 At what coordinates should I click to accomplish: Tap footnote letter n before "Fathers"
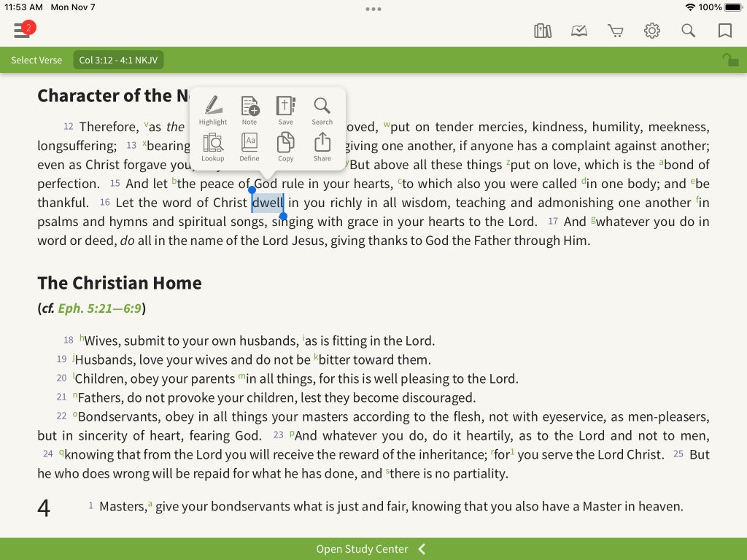(x=75, y=395)
